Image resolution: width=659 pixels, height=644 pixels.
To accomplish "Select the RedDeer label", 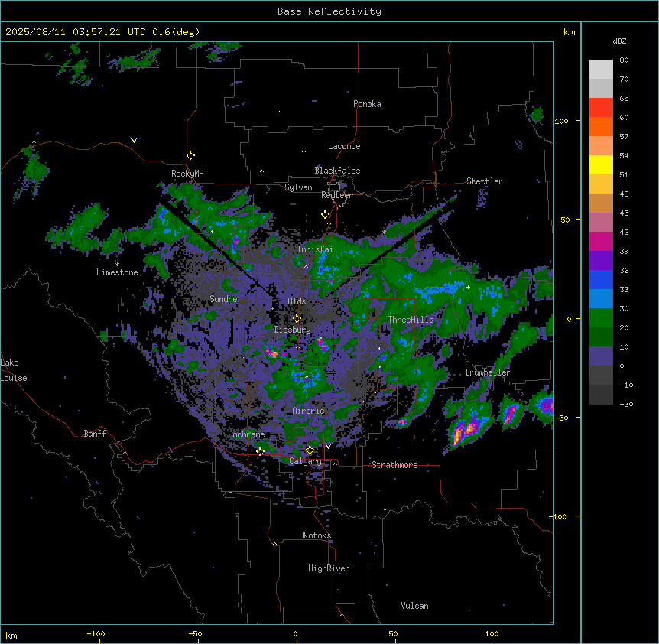I will tap(336, 195).
